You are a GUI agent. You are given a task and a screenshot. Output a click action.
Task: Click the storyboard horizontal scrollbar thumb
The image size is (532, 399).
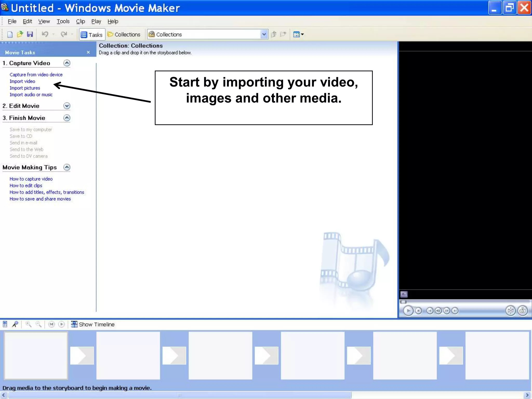point(179,395)
